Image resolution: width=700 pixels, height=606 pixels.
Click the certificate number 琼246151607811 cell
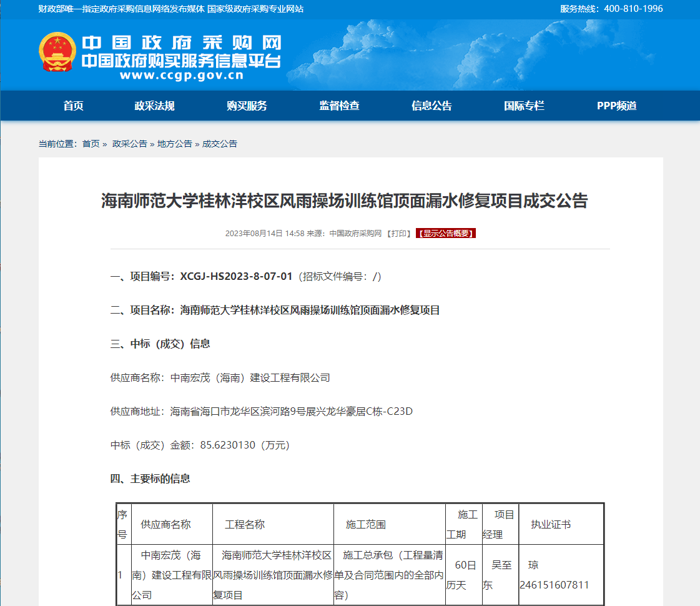click(x=561, y=575)
